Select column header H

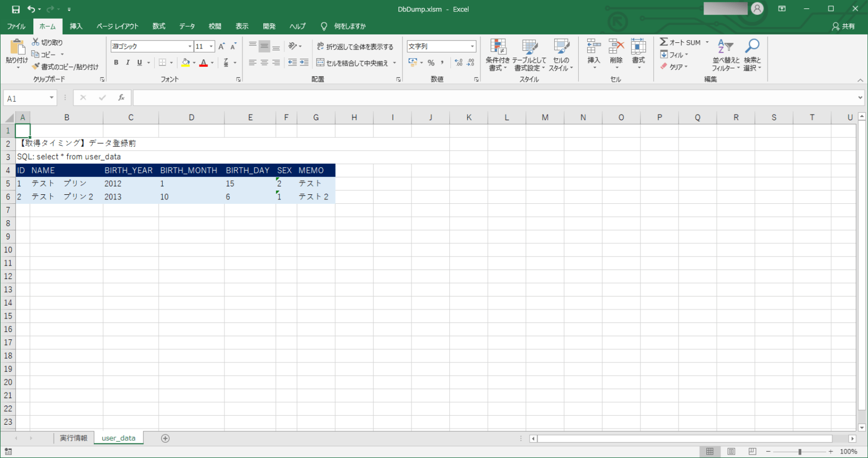(x=354, y=117)
